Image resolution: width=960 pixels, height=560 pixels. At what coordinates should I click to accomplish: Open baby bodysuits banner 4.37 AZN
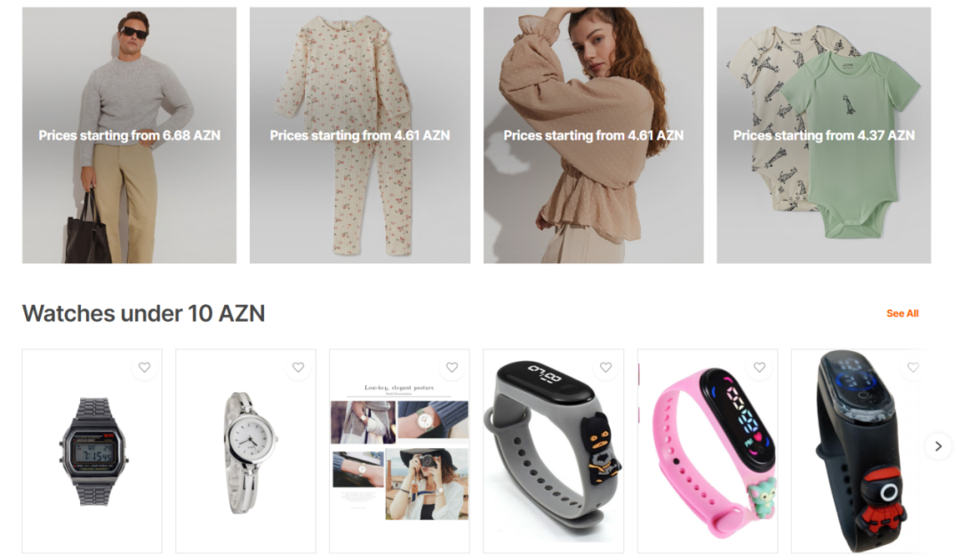824,135
